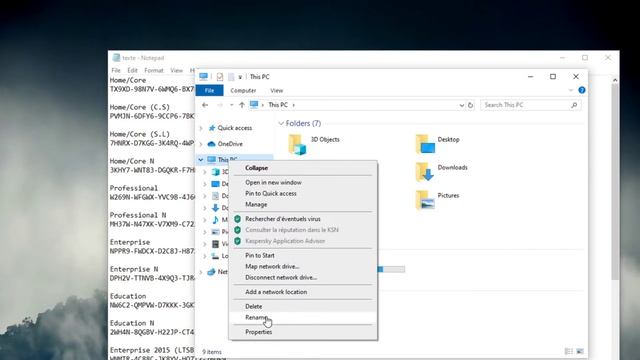
Task: Select OneDrive in navigation pane
Action: tap(230, 144)
